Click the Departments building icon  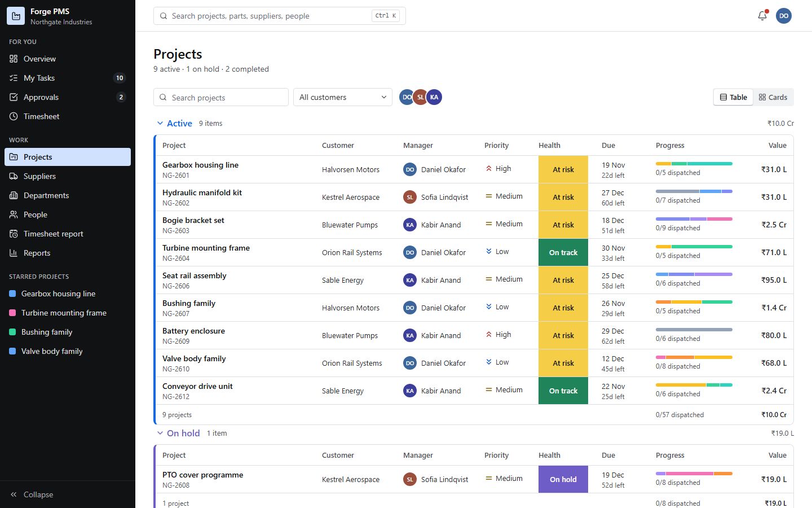coord(14,195)
